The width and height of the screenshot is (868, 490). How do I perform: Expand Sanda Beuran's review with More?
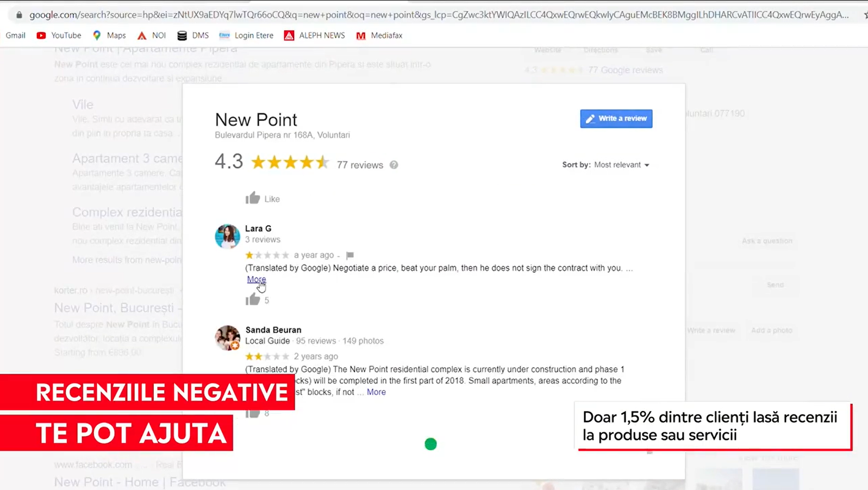click(376, 392)
